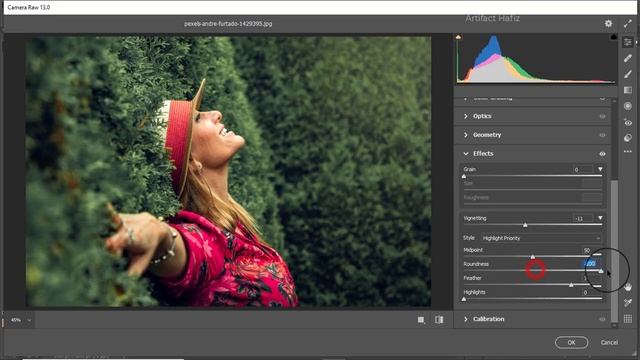Viewport: 640px width, 360px height.
Task: Click the Midpoint value field
Action: pyautogui.click(x=588, y=250)
